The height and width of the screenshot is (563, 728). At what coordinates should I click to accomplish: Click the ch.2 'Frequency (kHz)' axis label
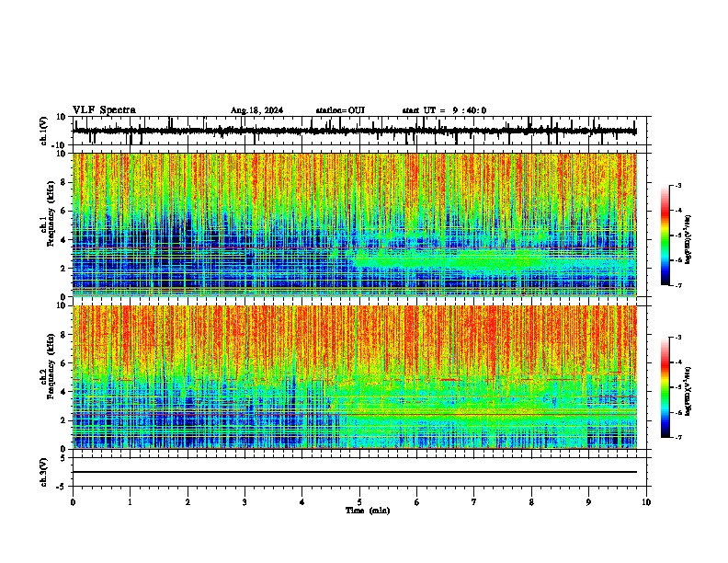pos(51,366)
